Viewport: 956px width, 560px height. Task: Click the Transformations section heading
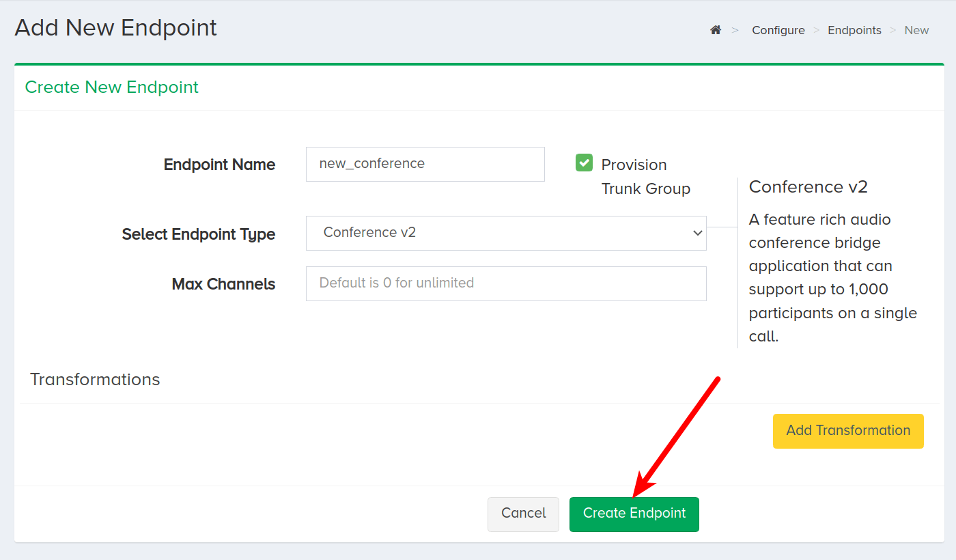point(95,380)
